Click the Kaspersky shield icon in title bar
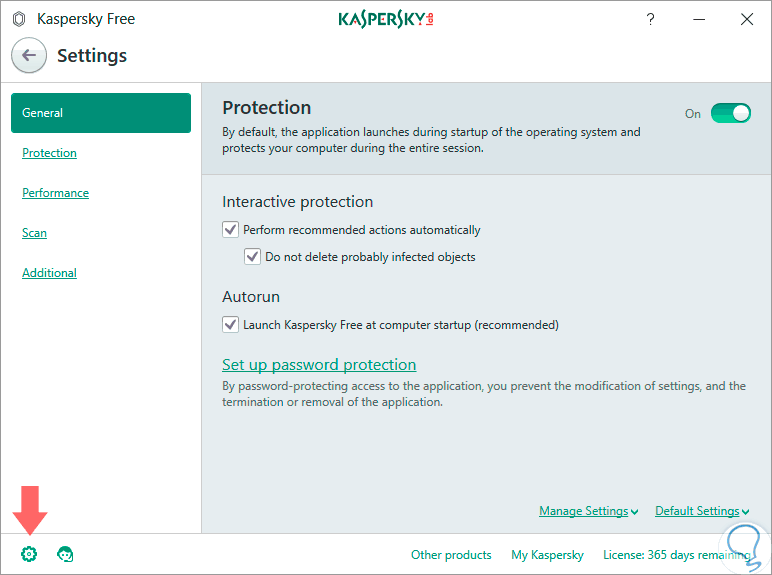Screen dimensions: 772x575 (x=18, y=19)
